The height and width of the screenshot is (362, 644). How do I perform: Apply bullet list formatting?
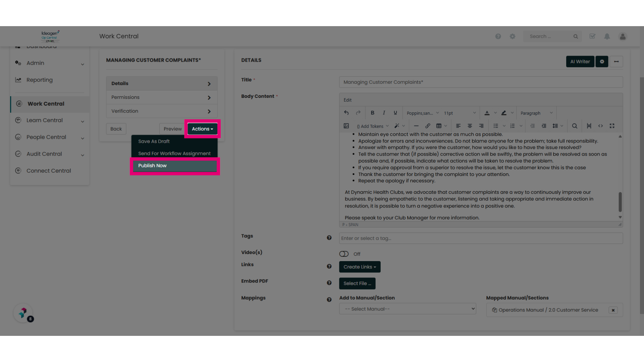tap(496, 126)
